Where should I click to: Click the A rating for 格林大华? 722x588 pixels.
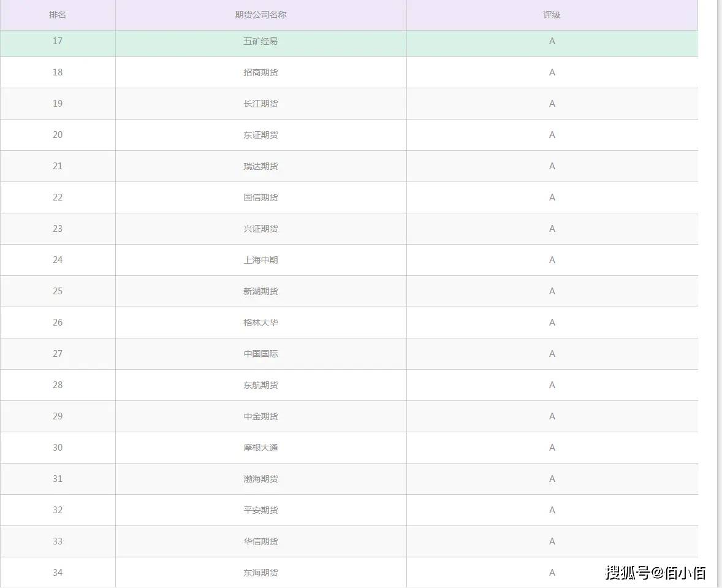pyautogui.click(x=552, y=323)
